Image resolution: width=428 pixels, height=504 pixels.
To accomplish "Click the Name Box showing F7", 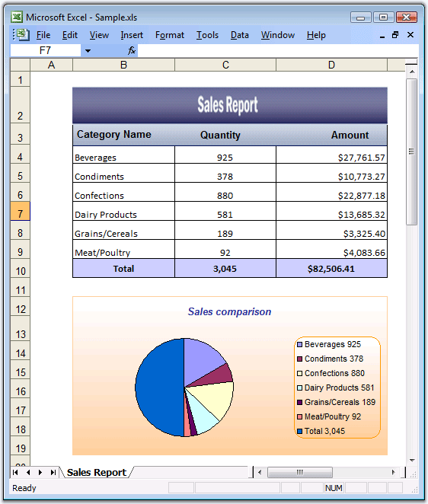I will 46,50.
